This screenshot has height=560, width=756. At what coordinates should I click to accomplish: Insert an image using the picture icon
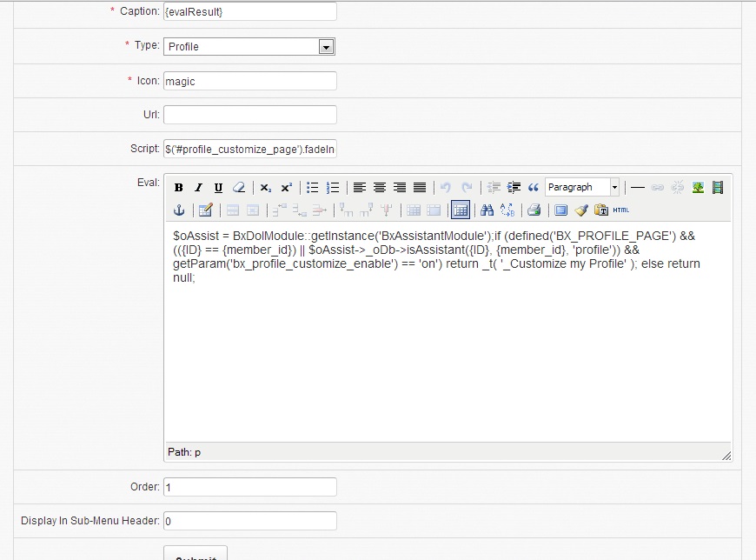click(698, 188)
